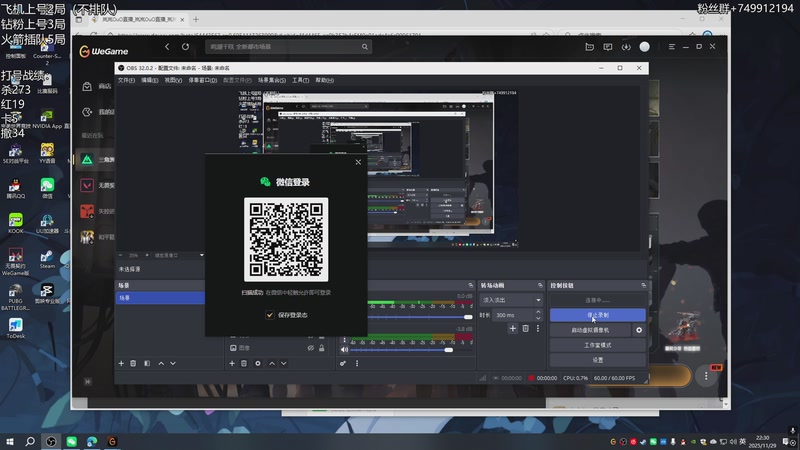Add a new scene in OBS scenes panel
Screen dimensions: 800x450
(x=121, y=363)
